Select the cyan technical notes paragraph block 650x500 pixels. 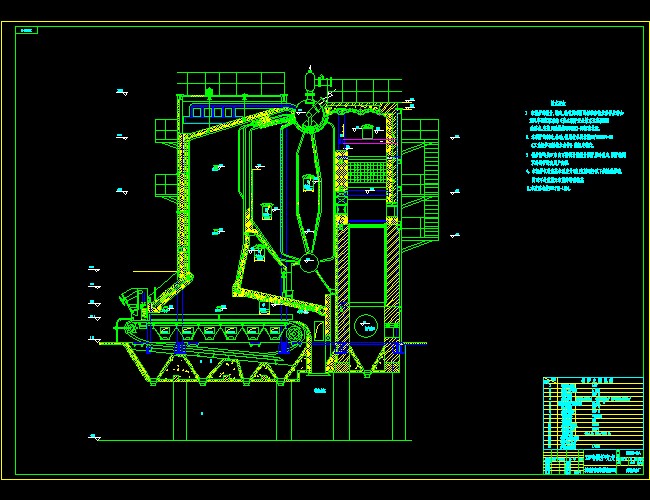click(575, 150)
